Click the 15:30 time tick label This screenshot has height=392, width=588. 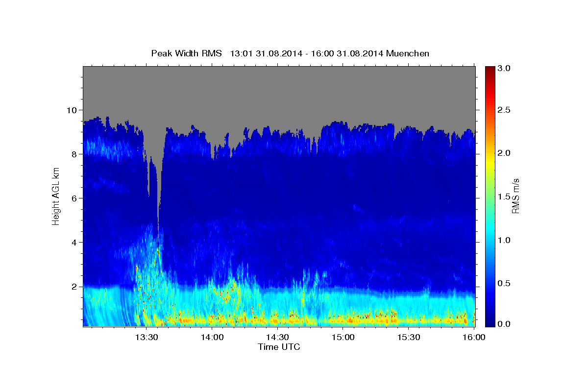click(408, 337)
